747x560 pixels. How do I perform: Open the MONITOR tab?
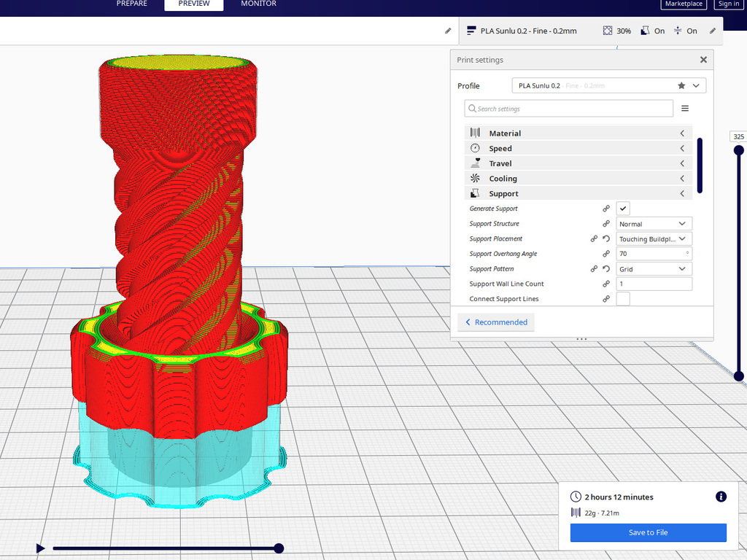(x=258, y=4)
